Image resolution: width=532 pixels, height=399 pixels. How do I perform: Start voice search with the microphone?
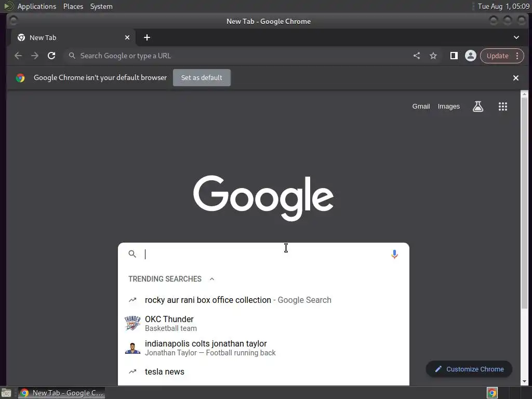(394, 254)
